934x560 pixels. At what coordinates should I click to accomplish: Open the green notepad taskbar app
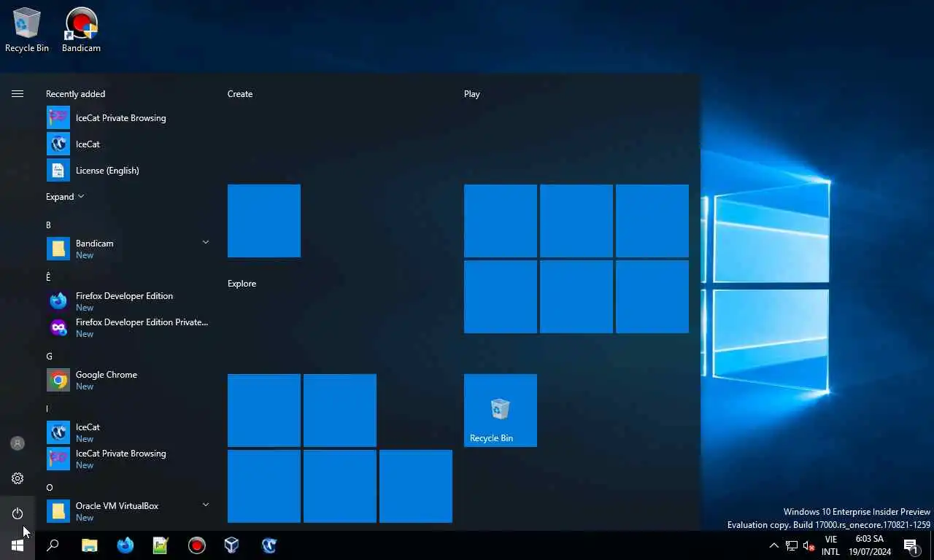161,545
